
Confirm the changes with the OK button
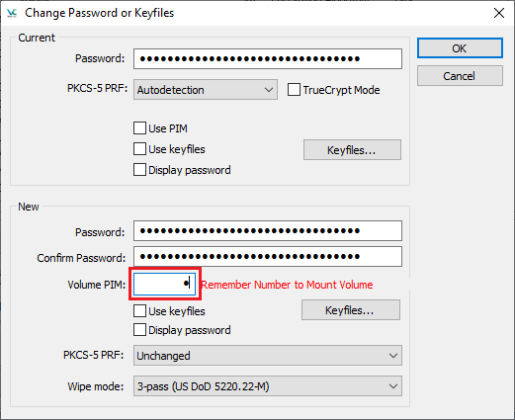[x=460, y=48]
